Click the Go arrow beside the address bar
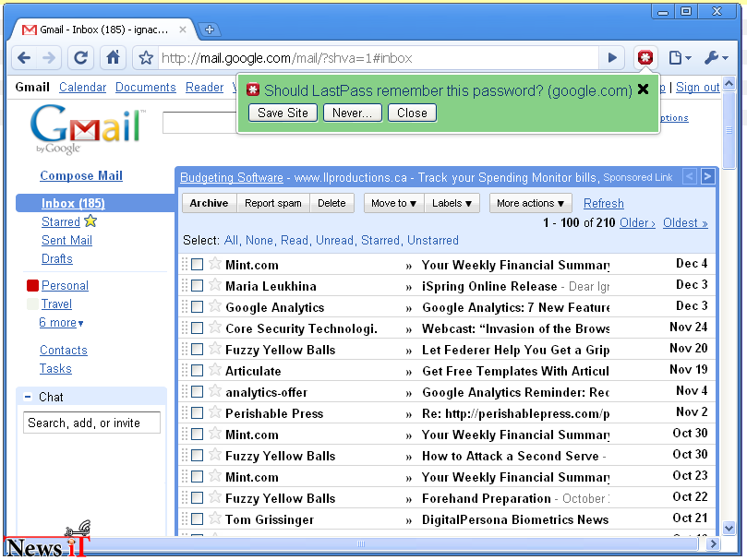 (613, 58)
